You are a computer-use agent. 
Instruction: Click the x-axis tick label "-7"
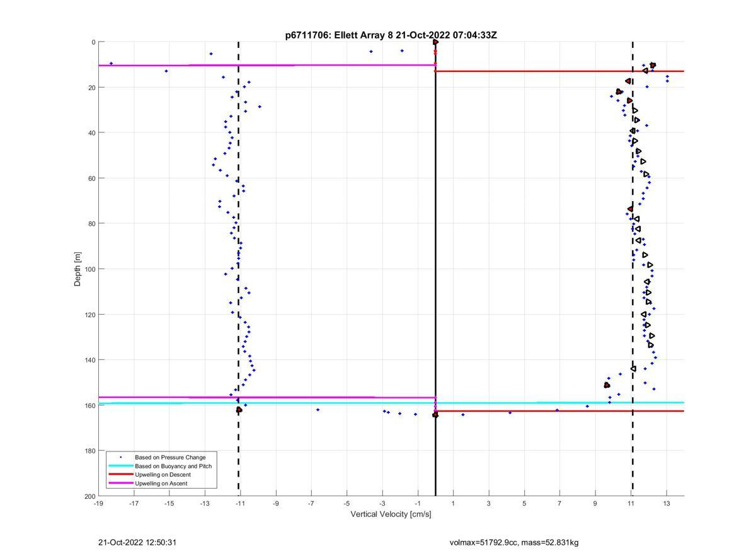coord(311,504)
